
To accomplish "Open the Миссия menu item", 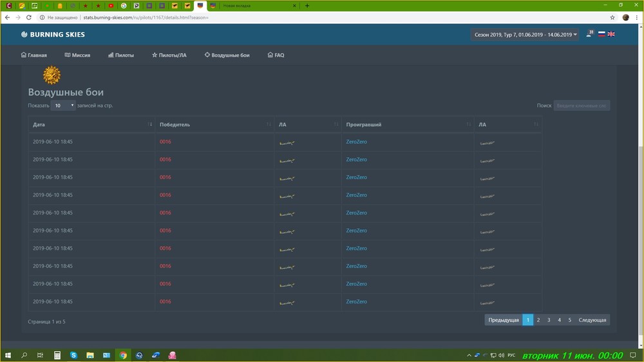I will pyautogui.click(x=78, y=55).
